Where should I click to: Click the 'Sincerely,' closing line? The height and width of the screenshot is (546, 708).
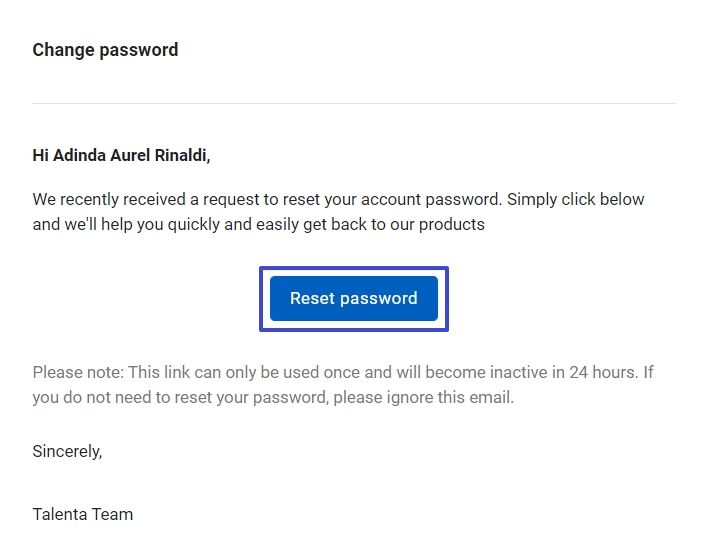(x=67, y=451)
